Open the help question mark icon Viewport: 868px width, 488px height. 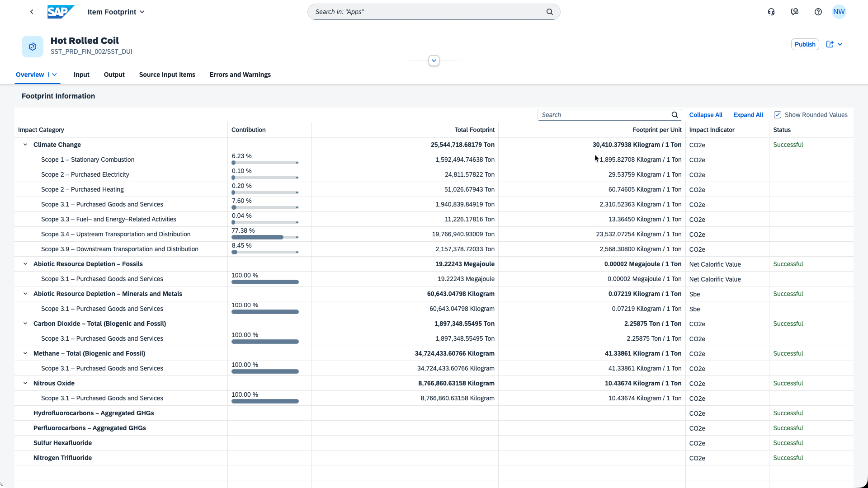tap(818, 12)
